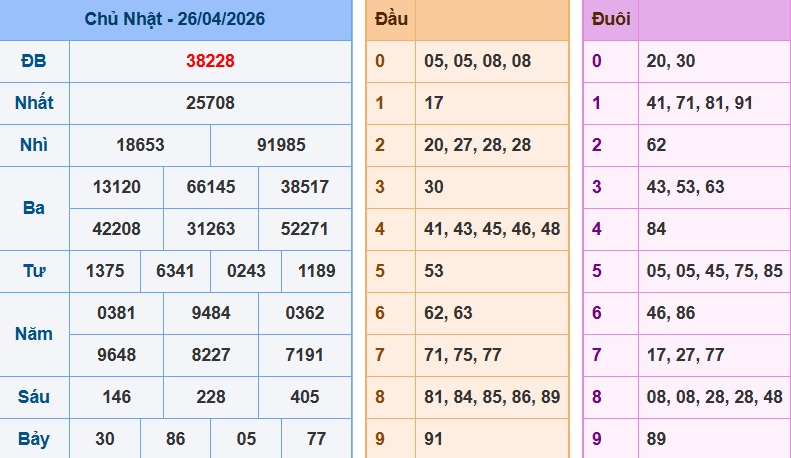791x458 pixels.
Task: Select the red special prize number 38228
Action: pyautogui.click(x=210, y=61)
